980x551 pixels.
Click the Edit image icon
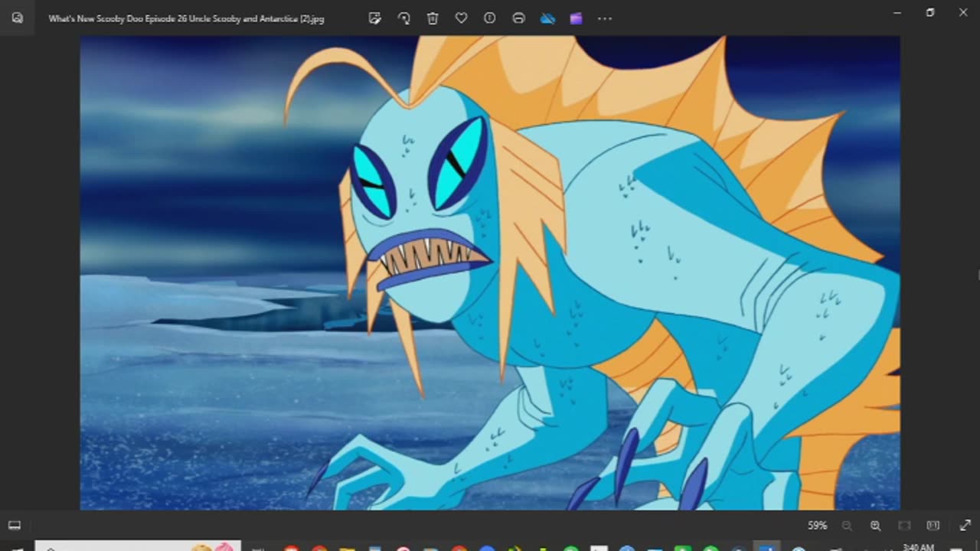point(374,18)
